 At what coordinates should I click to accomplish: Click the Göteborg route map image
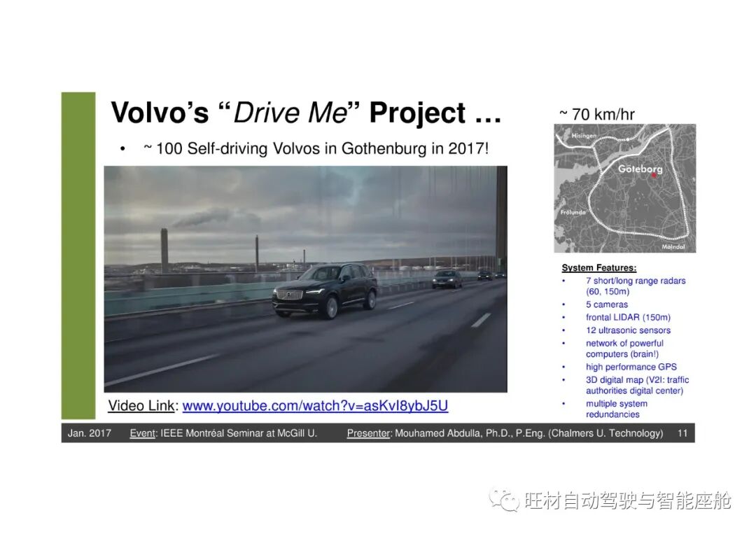click(625, 188)
